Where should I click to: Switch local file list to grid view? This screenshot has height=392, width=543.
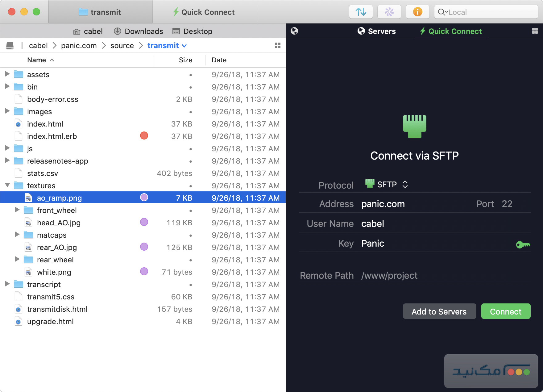point(277,46)
